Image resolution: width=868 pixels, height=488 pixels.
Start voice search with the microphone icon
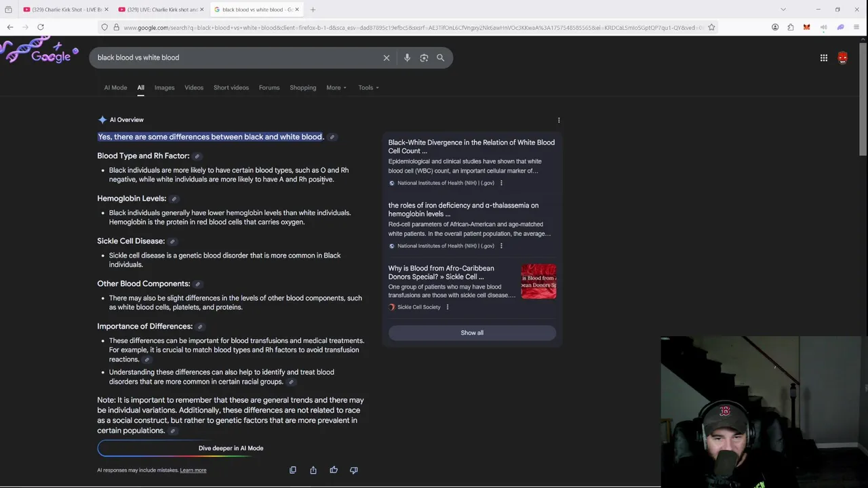pyautogui.click(x=407, y=58)
